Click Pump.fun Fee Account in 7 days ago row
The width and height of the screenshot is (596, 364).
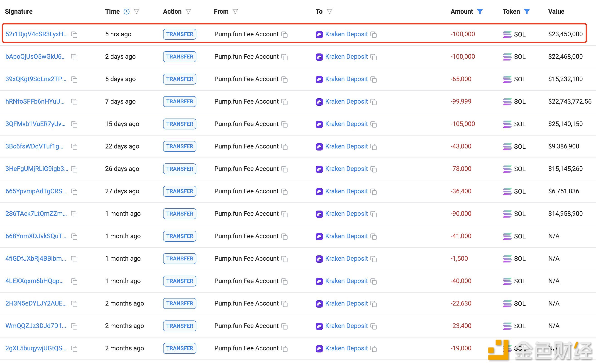point(247,102)
